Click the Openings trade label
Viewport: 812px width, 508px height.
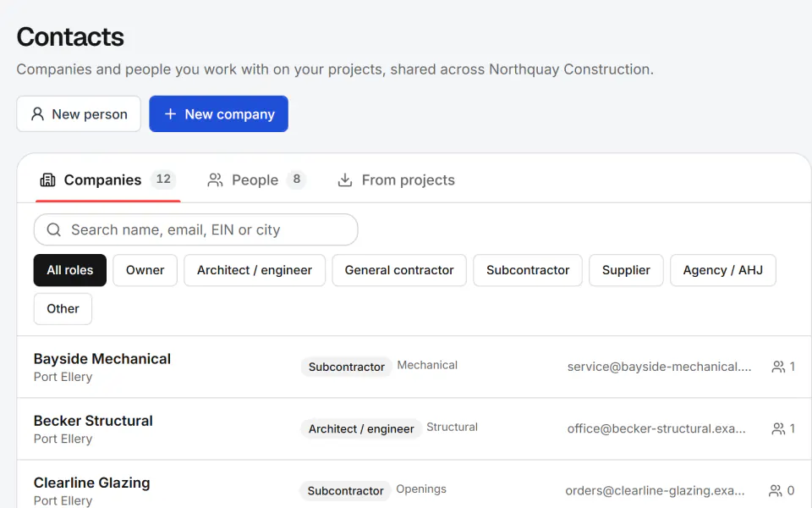421,489
